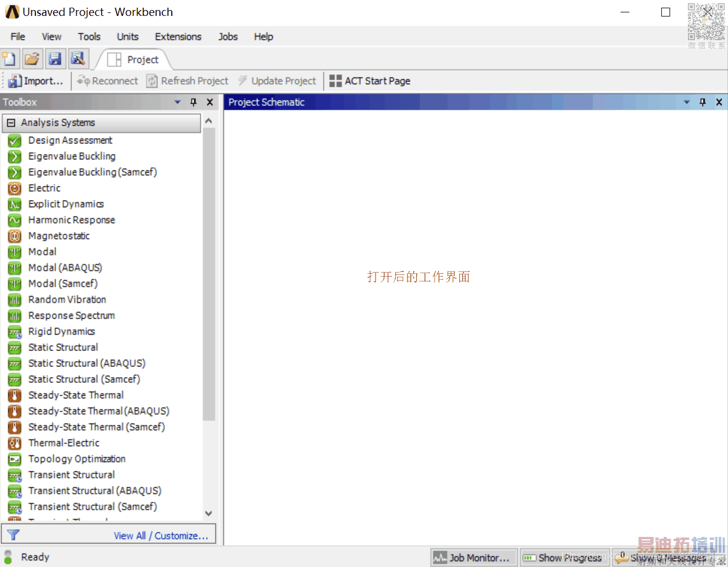Select the Modal (ABAQUS) icon
The width and height of the screenshot is (728, 567).
pyautogui.click(x=15, y=268)
